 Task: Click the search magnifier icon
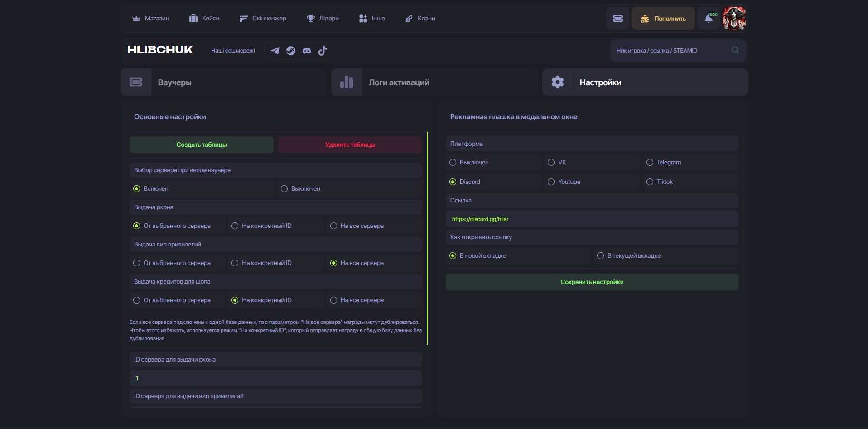click(x=735, y=50)
